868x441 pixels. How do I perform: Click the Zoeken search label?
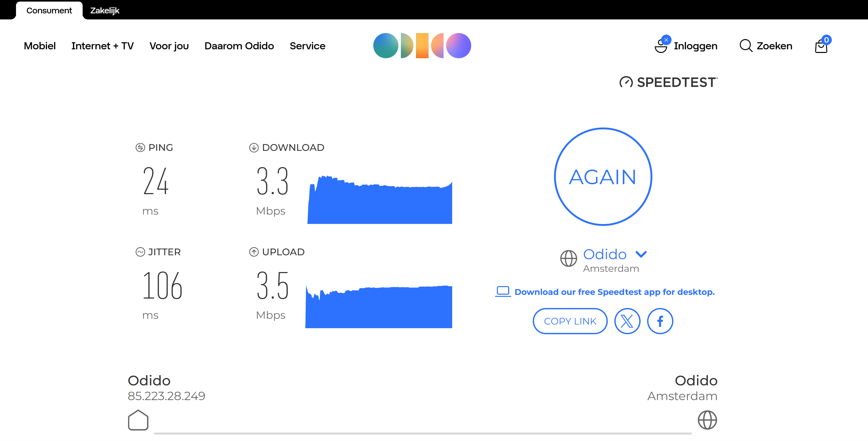click(x=774, y=46)
